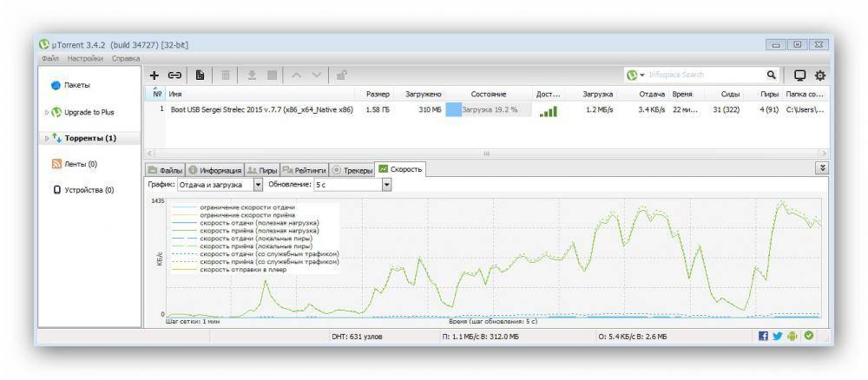Collapse the details pane with double-chevron button

tap(822, 168)
